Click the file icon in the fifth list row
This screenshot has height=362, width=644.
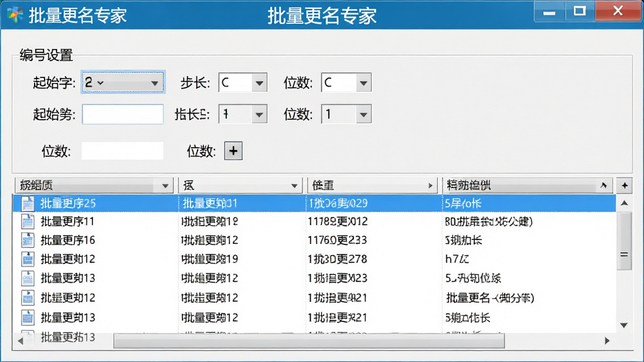pyautogui.click(x=28, y=278)
